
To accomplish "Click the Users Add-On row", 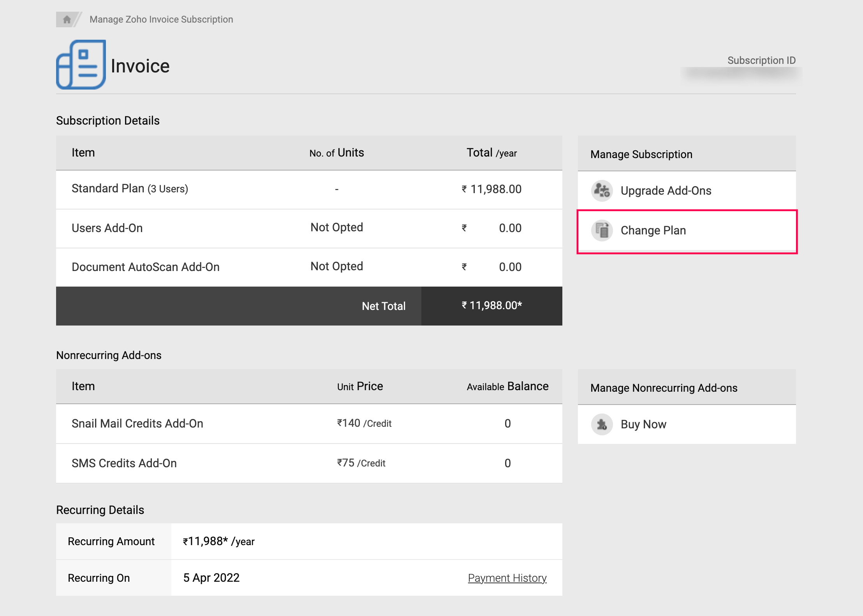I will [107, 228].
